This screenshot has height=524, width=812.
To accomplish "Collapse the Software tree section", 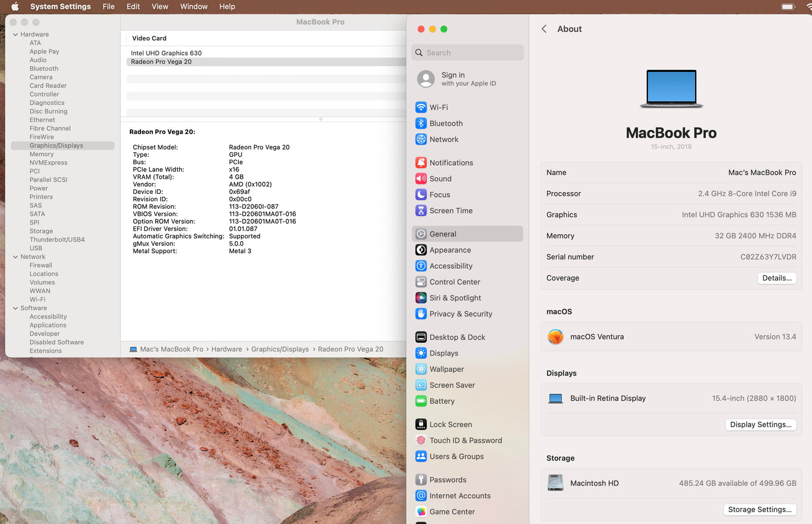I will click(x=15, y=308).
